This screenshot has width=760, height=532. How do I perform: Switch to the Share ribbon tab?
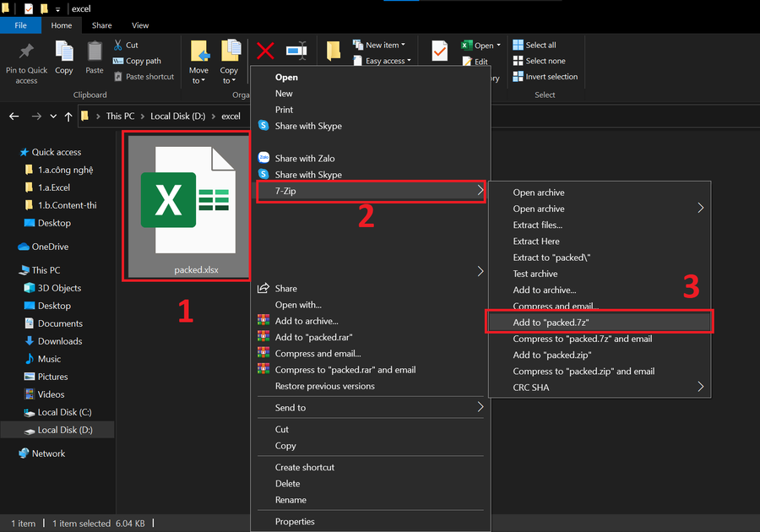coord(102,25)
